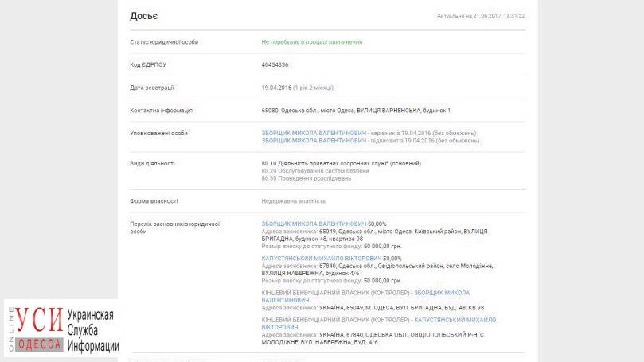
Task: Click the ОДЕССА label in the logo
Action: point(40,344)
